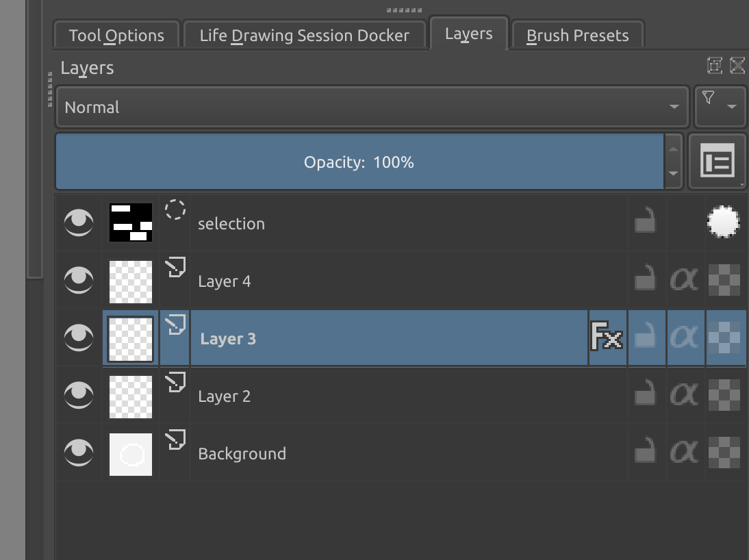Image resolution: width=749 pixels, height=560 pixels.
Task: Lock the selection mask layer
Action: [x=645, y=223]
